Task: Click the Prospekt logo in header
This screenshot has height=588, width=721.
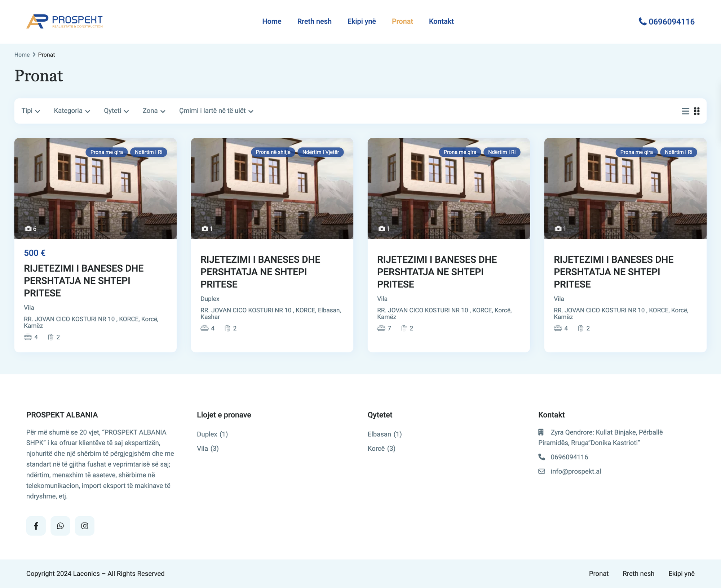Action: pos(65,21)
